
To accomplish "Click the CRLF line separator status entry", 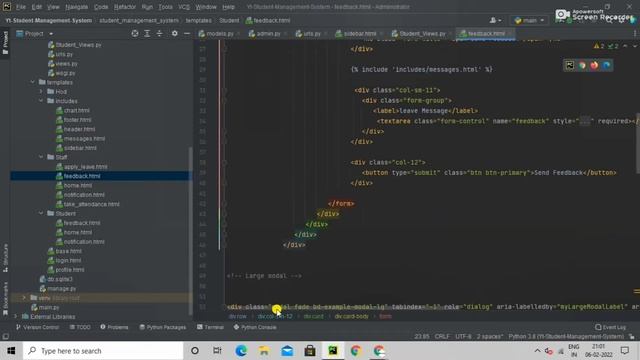I will pos(442,337).
